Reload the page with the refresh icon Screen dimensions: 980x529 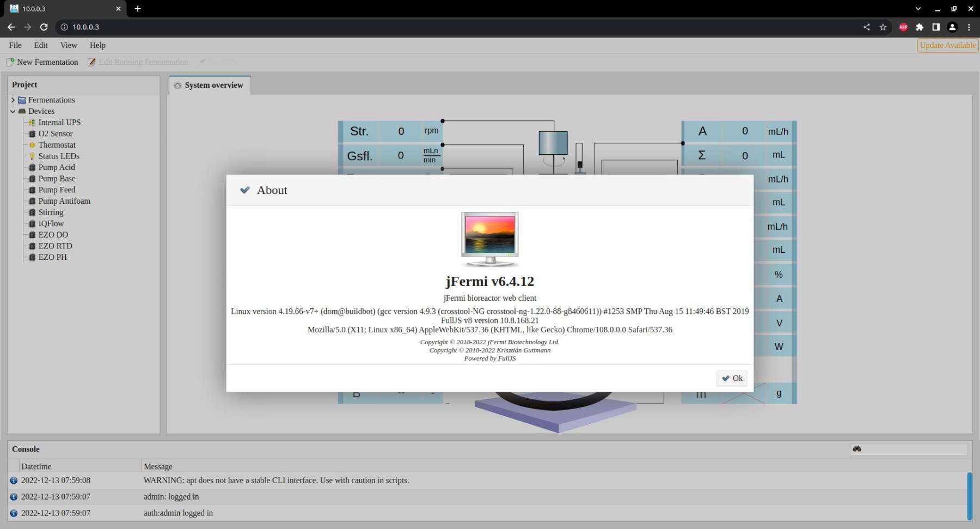[x=44, y=27]
